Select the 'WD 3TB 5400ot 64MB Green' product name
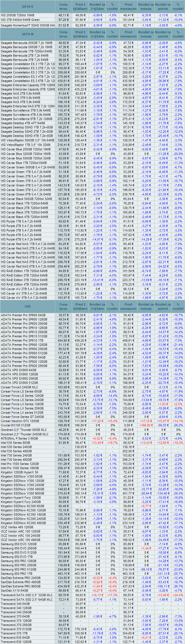This screenshot has width=185, height=644. [x=20, y=20]
